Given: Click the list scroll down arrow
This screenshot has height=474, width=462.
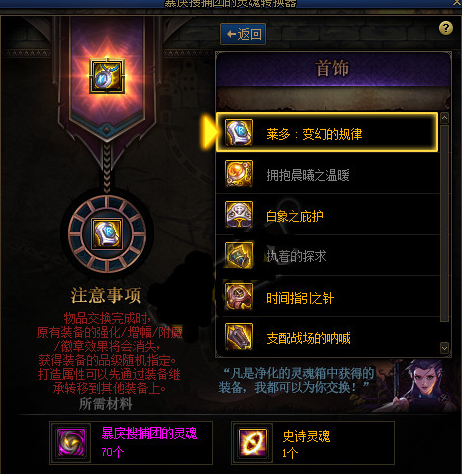Looking at the screenshot, I should click(444, 348).
